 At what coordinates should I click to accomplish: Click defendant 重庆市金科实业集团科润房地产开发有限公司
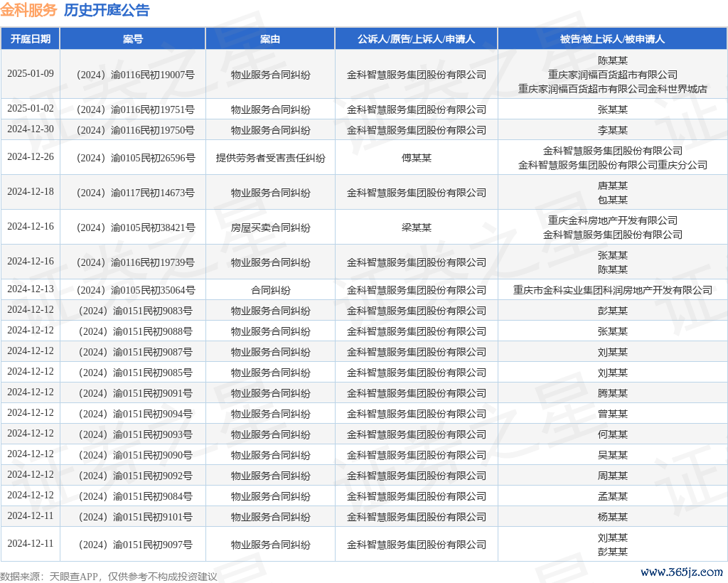coord(612,290)
